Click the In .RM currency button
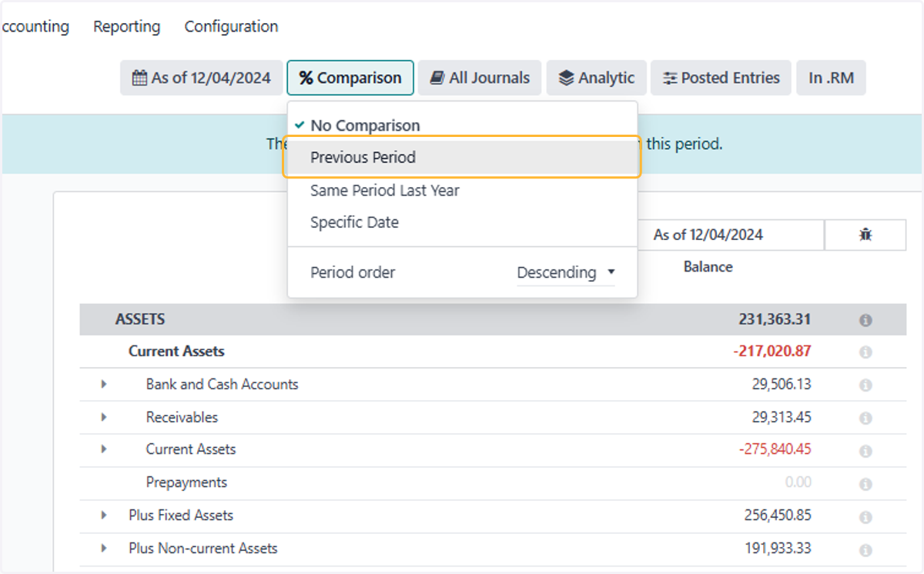 pyautogui.click(x=831, y=78)
